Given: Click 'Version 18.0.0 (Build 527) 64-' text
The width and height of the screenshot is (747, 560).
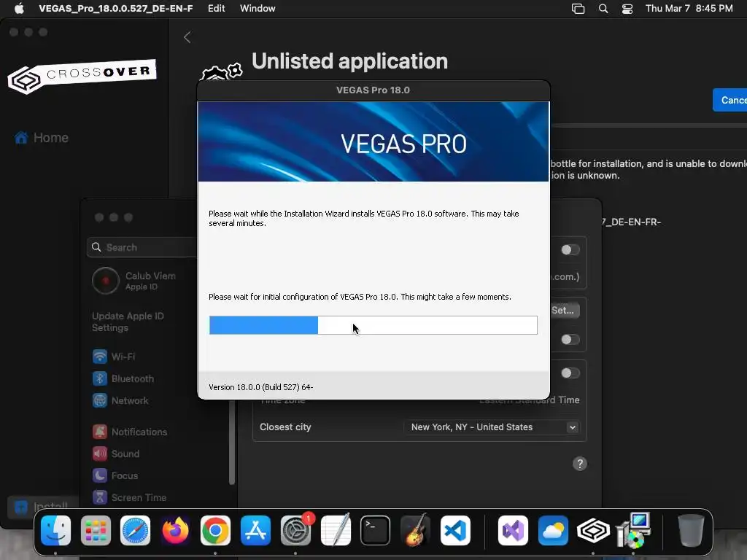Looking at the screenshot, I should [260, 387].
